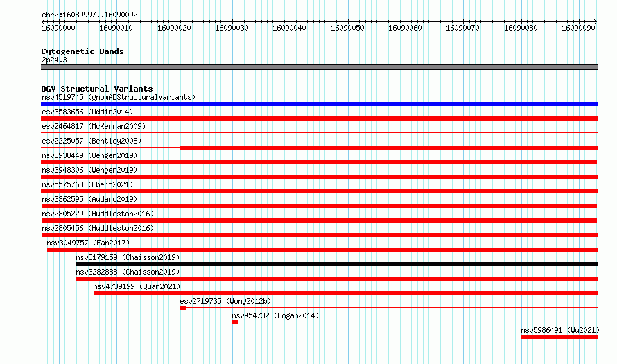Select esv2719735 (Wong2012b) label

click(225, 301)
